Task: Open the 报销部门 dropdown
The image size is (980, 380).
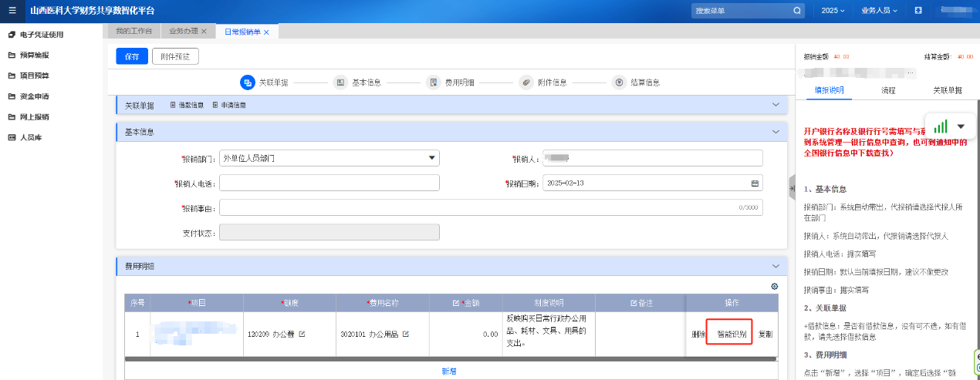Action: [x=431, y=158]
